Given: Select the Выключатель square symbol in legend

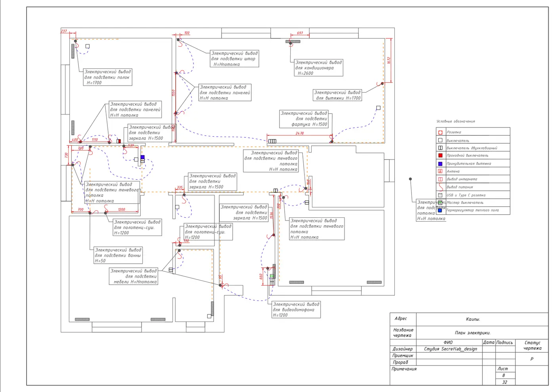Looking at the screenshot, I should pyautogui.click(x=440, y=140).
